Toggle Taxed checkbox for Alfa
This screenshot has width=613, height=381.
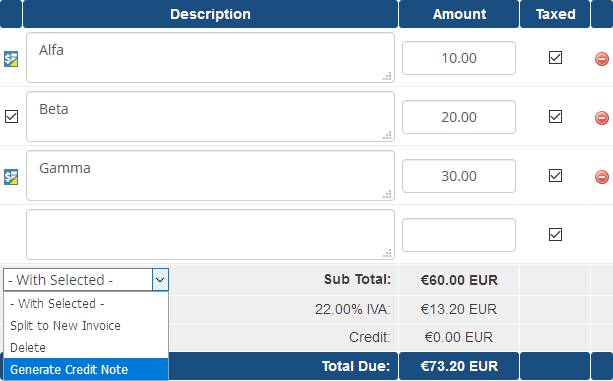556,57
